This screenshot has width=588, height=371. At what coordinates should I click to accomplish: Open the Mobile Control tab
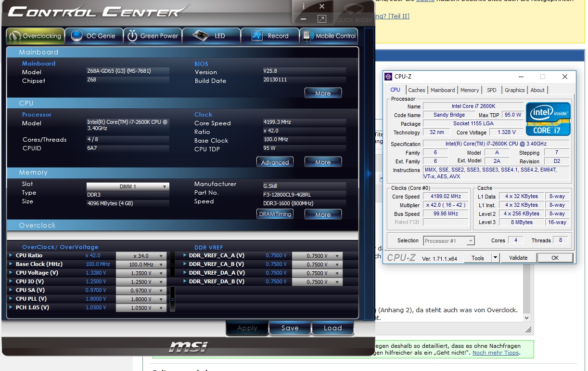point(329,36)
